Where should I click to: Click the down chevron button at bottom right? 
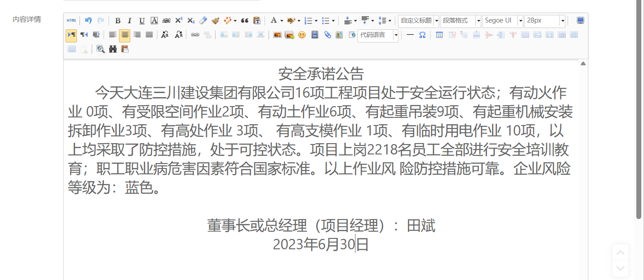[x=620, y=268]
